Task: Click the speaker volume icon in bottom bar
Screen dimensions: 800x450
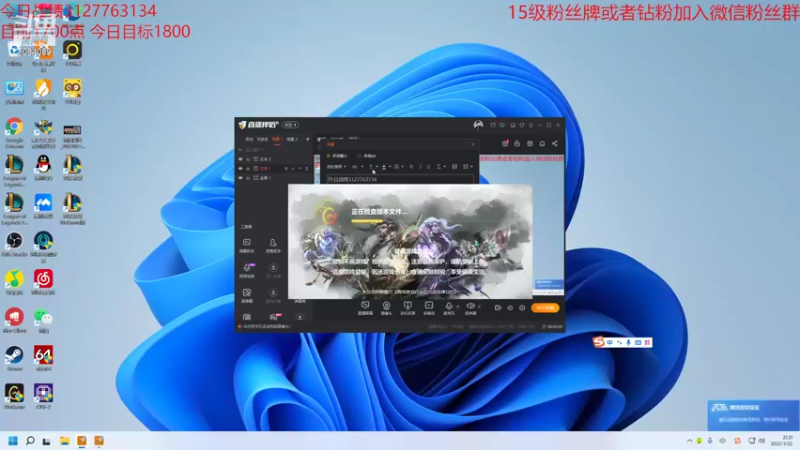Action: 470,306
